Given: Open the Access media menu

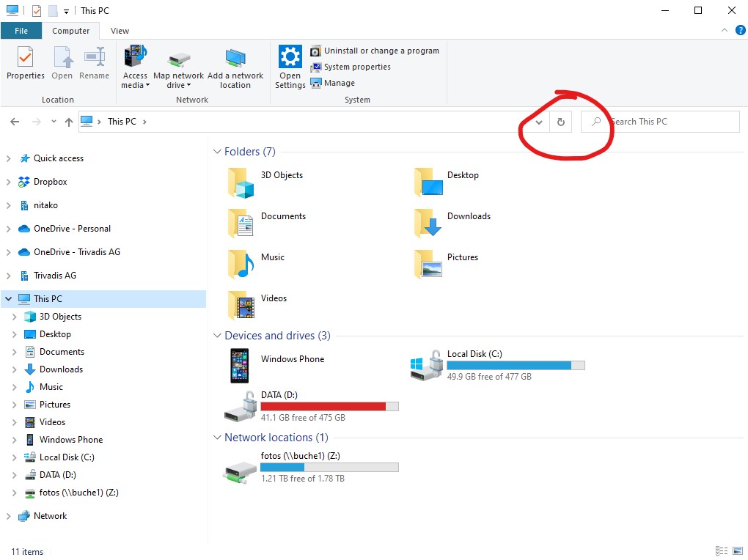Looking at the screenshot, I should (x=135, y=67).
